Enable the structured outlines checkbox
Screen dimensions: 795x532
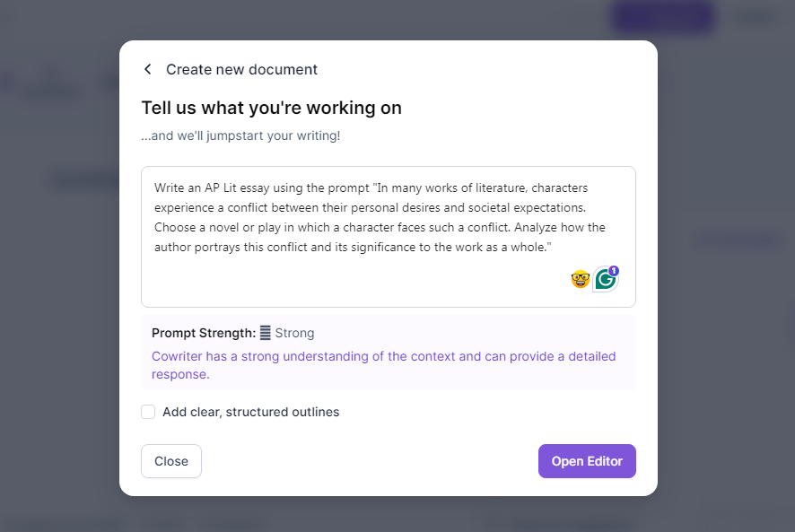point(148,412)
